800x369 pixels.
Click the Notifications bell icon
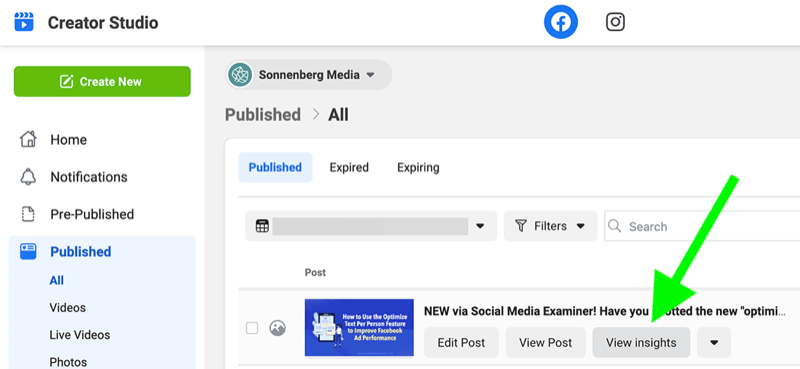point(28,177)
